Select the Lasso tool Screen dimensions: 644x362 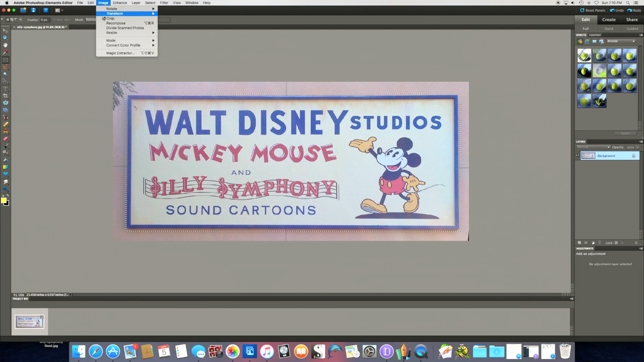coord(5,67)
